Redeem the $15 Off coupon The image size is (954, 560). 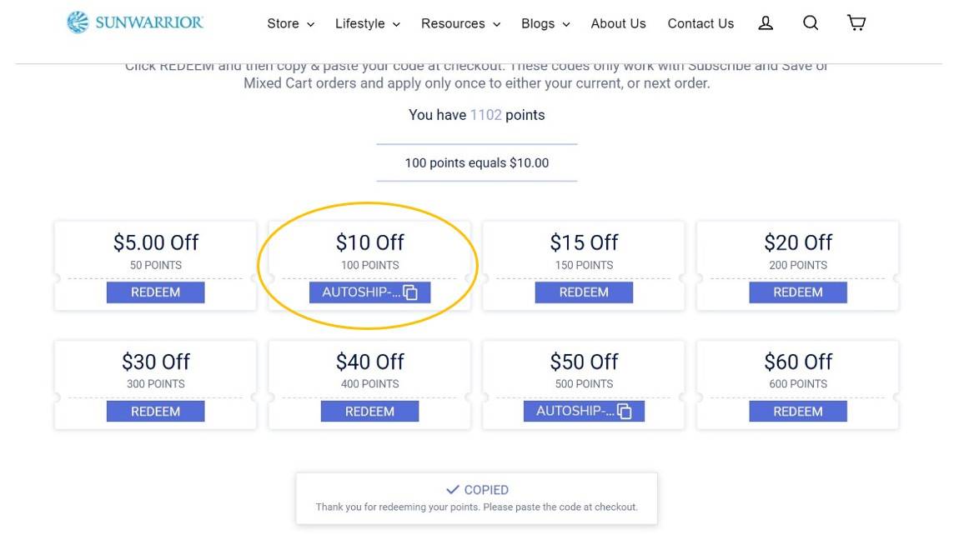pyautogui.click(x=584, y=292)
